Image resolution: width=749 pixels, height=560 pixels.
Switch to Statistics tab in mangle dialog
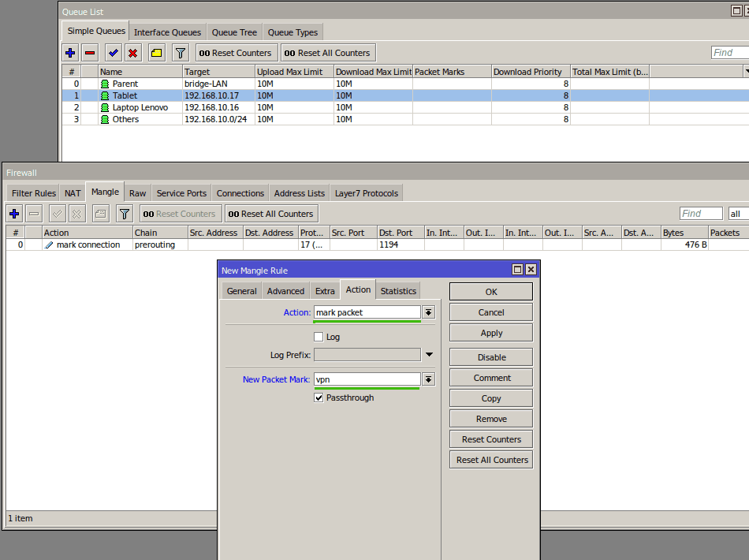[x=398, y=291]
